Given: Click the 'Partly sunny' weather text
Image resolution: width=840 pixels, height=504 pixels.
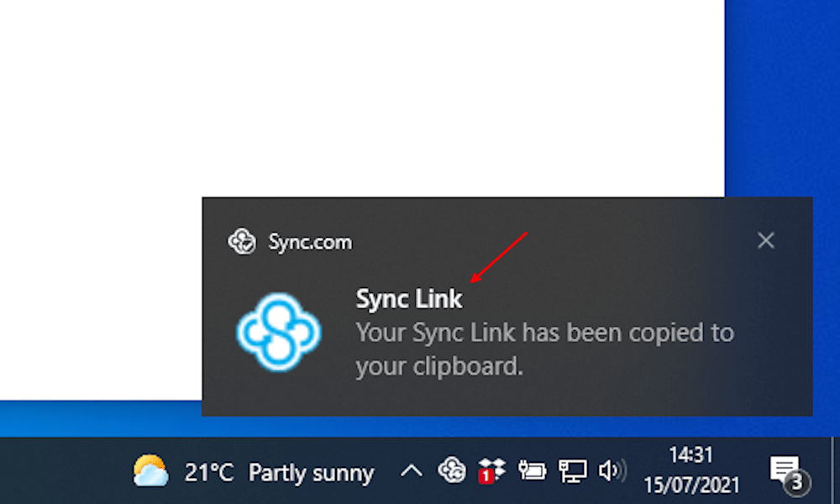Looking at the screenshot, I should tap(312, 474).
